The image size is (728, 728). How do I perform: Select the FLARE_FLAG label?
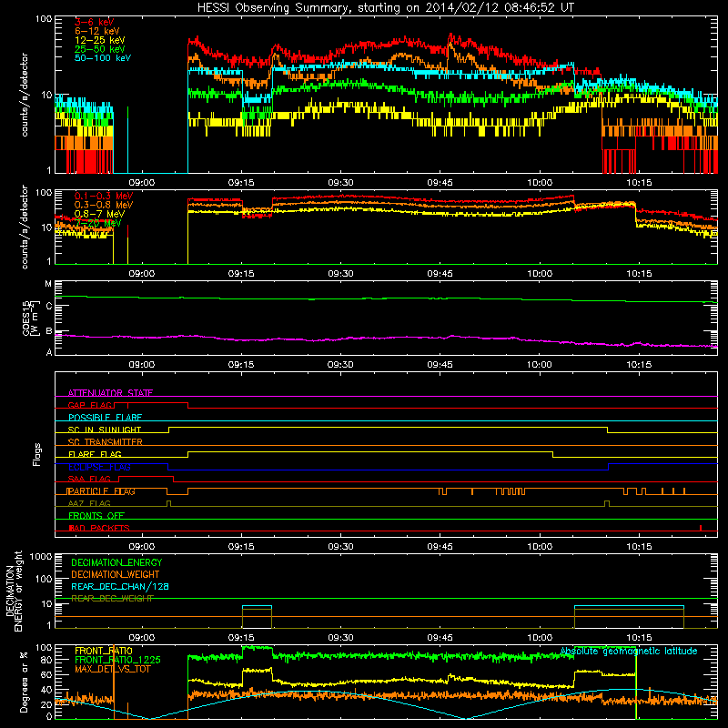point(95,454)
